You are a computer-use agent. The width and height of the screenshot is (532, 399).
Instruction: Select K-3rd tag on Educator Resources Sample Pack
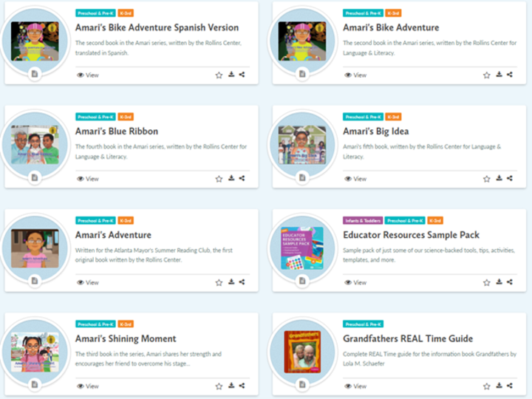(x=435, y=220)
